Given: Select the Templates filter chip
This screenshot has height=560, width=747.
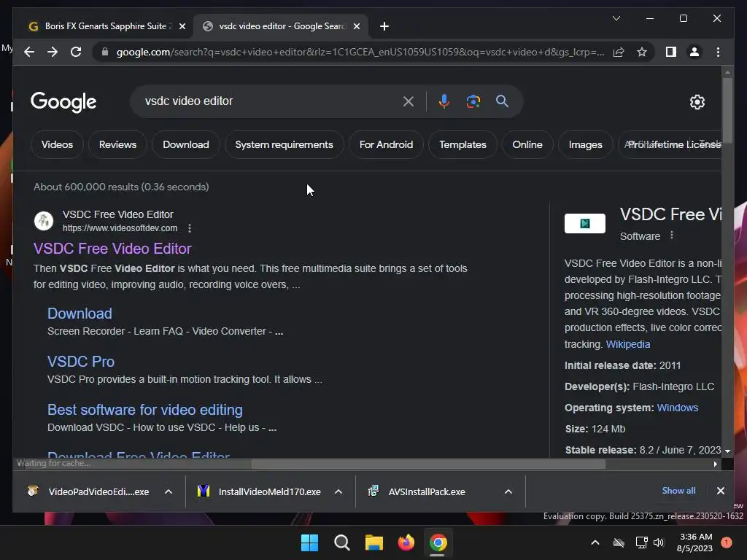Looking at the screenshot, I should tap(462, 145).
